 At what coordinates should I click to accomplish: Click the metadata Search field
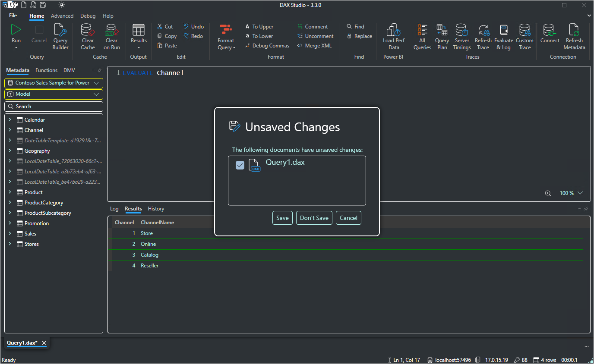pos(54,107)
